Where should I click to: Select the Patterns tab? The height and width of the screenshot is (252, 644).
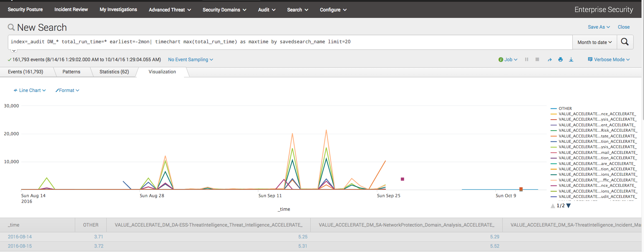pyautogui.click(x=71, y=72)
